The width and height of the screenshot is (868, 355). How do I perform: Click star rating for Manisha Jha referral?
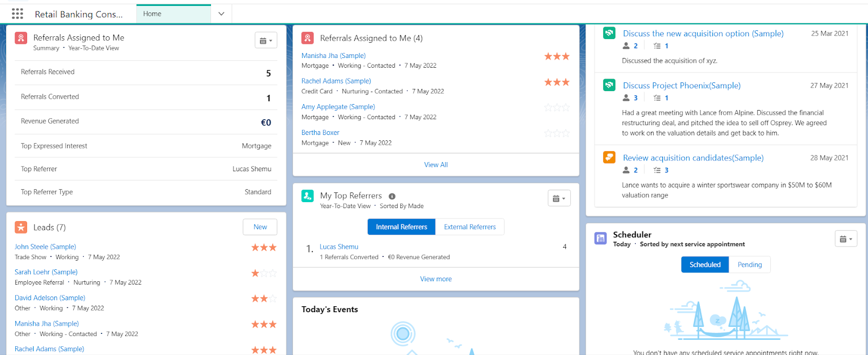pyautogui.click(x=557, y=56)
